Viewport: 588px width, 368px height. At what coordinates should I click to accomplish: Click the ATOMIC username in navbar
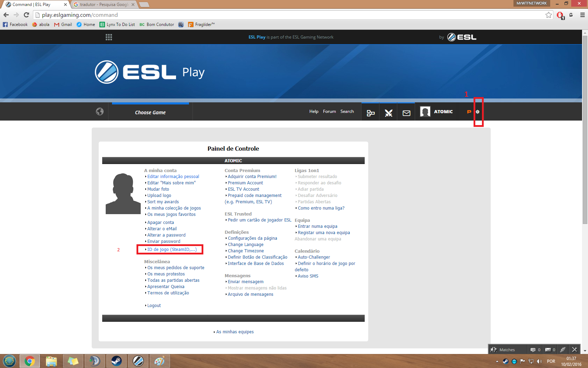[x=443, y=112]
